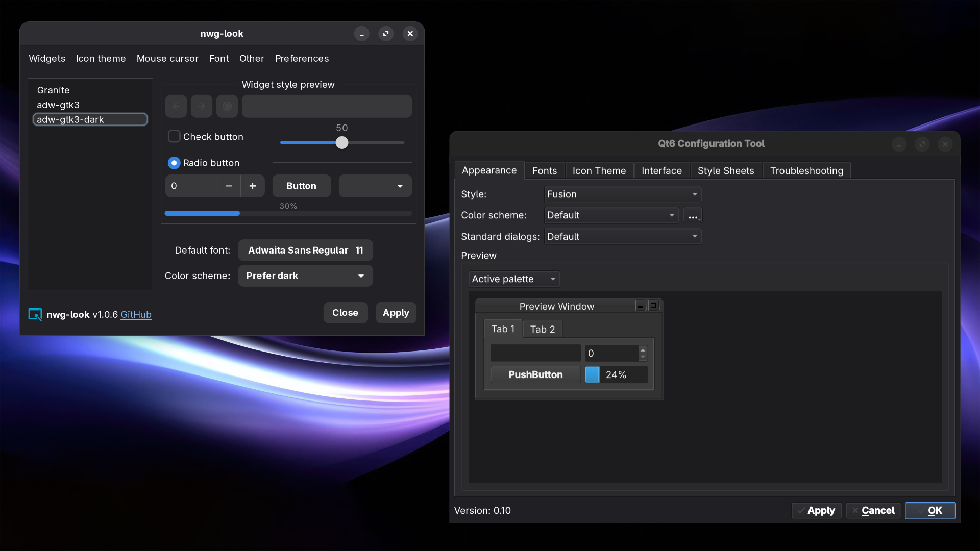Click the slider handle at 50
This screenshot has width=980, height=551.
pyautogui.click(x=342, y=143)
